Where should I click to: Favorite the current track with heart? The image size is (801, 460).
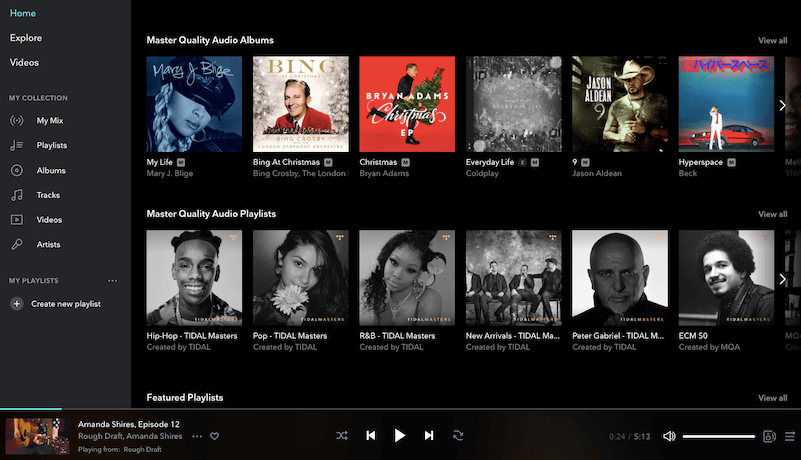point(215,436)
